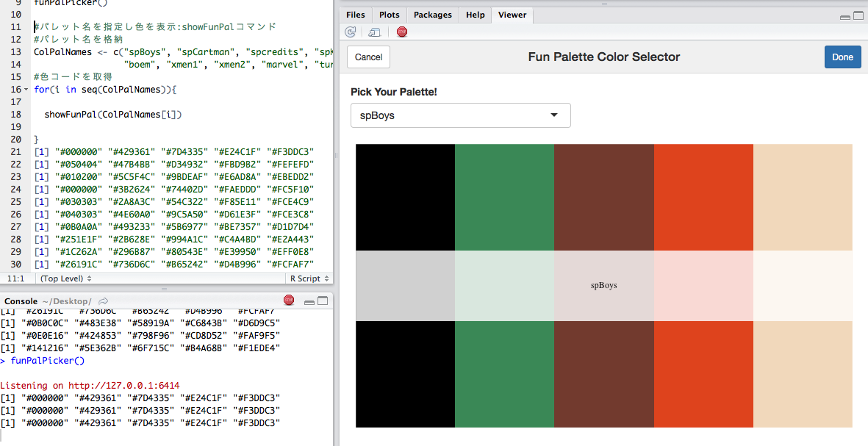Click brown swatch in lower palette band
This screenshot has height=446, width=868.
pyautogui.click(x=604, y=374)
